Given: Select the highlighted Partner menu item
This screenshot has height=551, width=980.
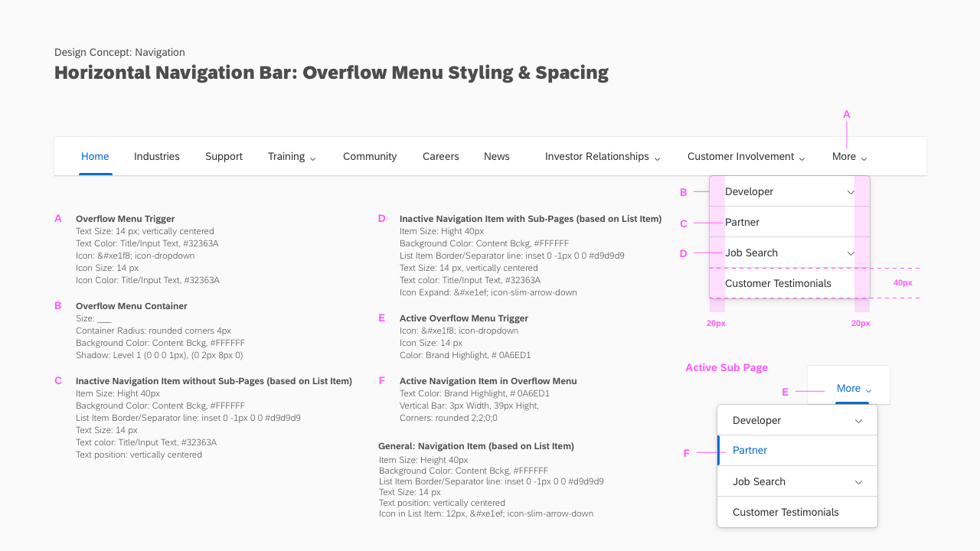Looking at the screenshot, I should point(750,450).
